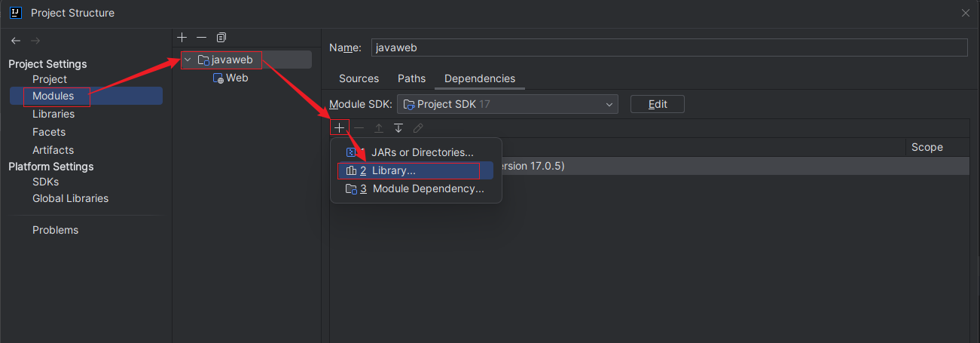Open the Module SDK dropdown

pos(508,104)
